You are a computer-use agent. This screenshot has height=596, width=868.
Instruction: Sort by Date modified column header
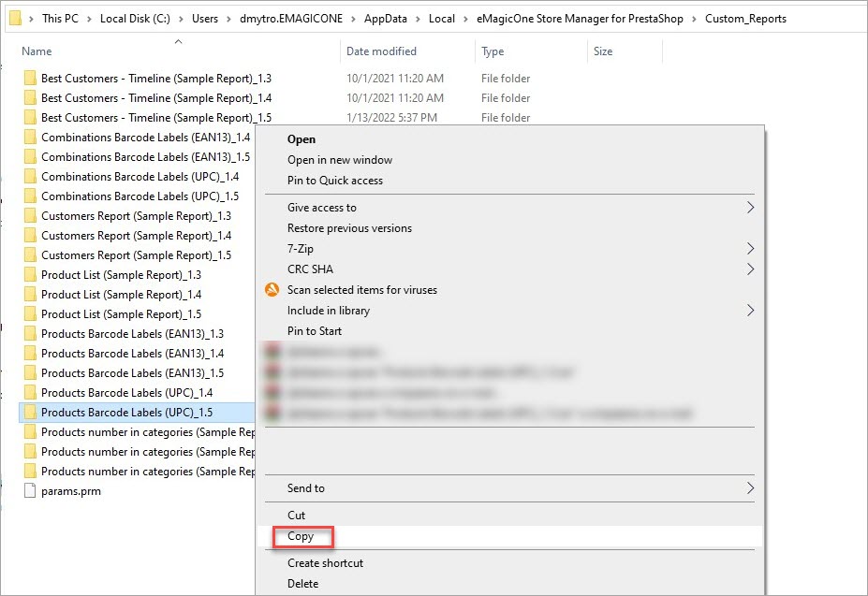click(381, 51)
